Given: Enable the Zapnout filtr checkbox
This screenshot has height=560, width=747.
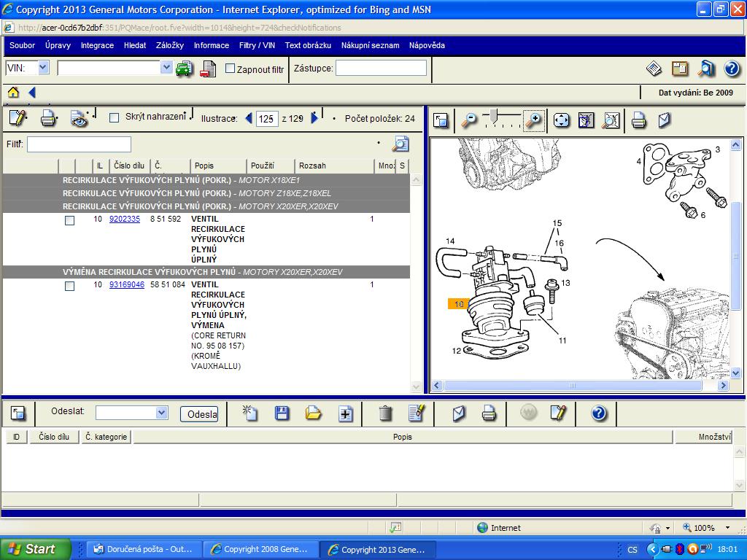Looking at the screenshot, I should pos(231,69).
